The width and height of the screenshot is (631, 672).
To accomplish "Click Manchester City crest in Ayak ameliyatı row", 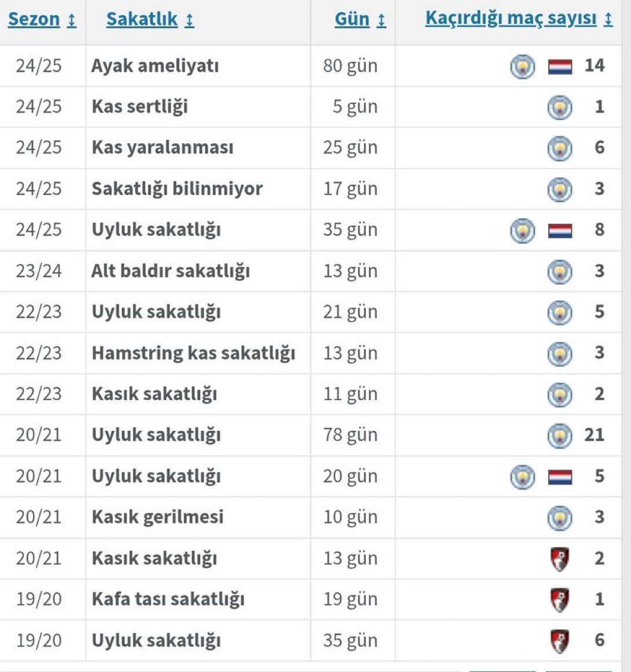I will click(523, 67).
